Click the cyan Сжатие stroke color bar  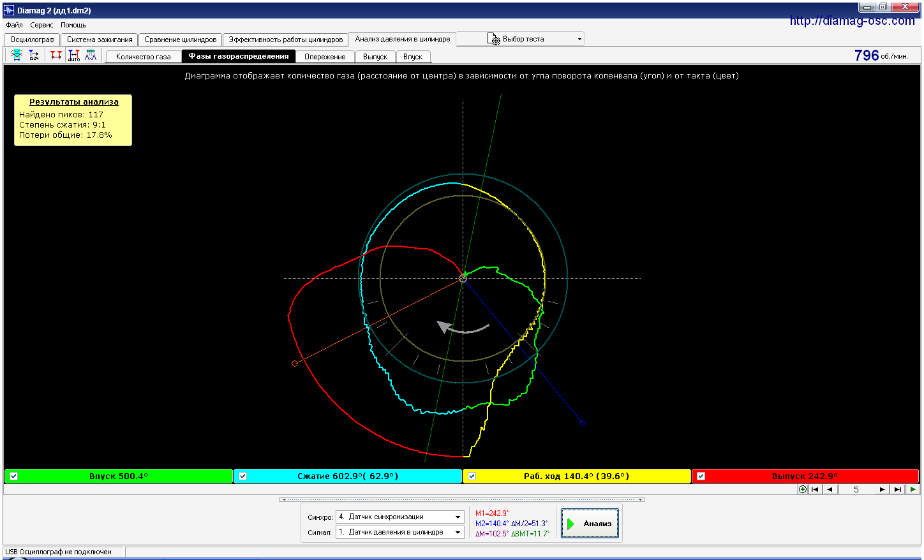click(348, 476)
